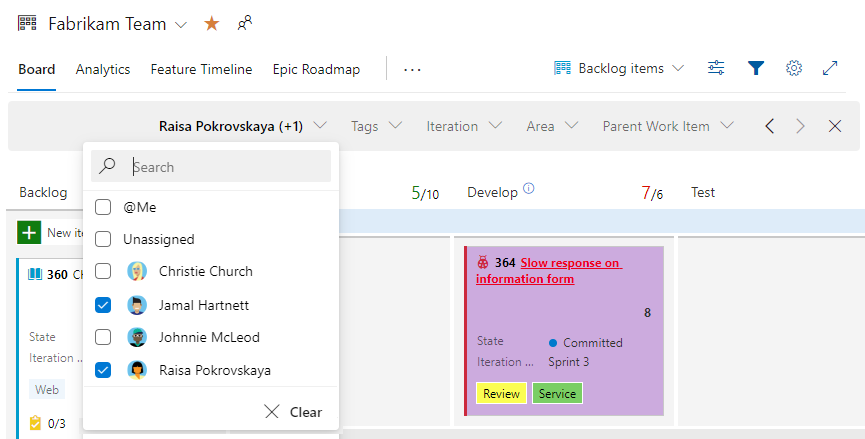The width and height of the screenshot is (865, 439).
Task: Open the Tags filter dropdown
Action: pyautogui.click(x=376, y=126)
